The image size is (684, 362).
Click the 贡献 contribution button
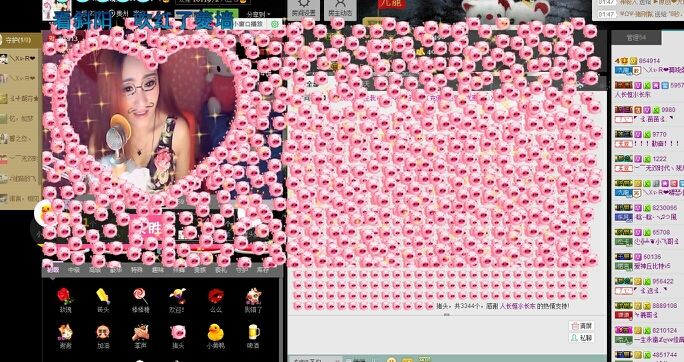tap(581, 326)
